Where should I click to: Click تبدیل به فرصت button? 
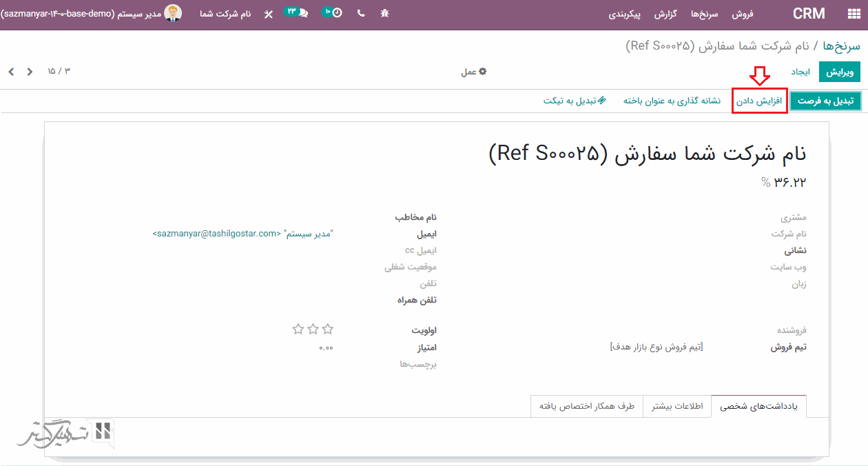825,101
